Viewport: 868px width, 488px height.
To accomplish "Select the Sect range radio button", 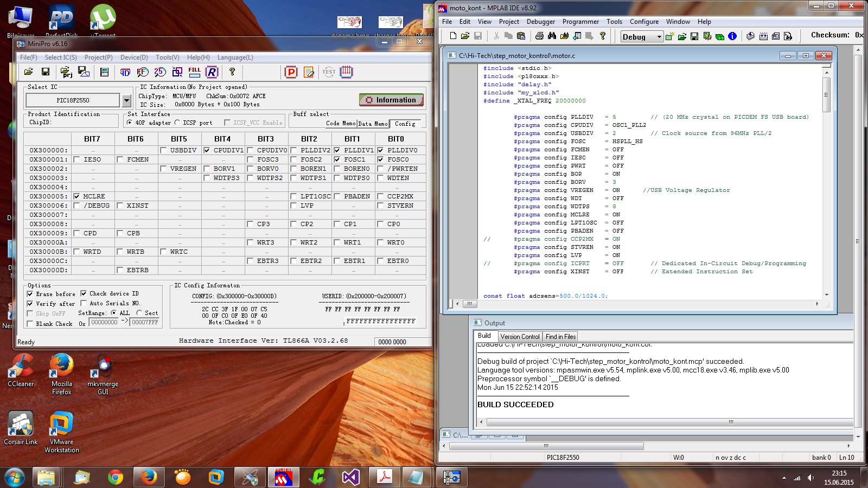I will 139,313.
